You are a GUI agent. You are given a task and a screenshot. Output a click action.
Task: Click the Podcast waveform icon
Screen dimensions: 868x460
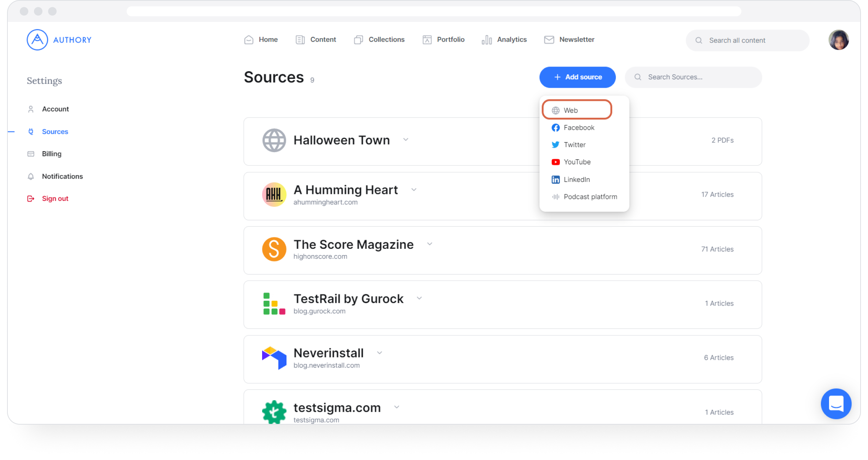(556, 197)
